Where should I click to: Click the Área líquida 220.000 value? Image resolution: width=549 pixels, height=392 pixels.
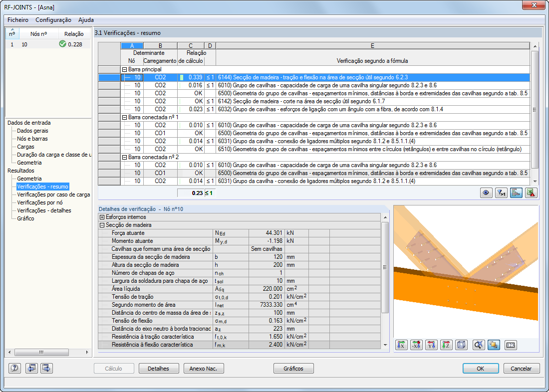[x=266, y=289]
